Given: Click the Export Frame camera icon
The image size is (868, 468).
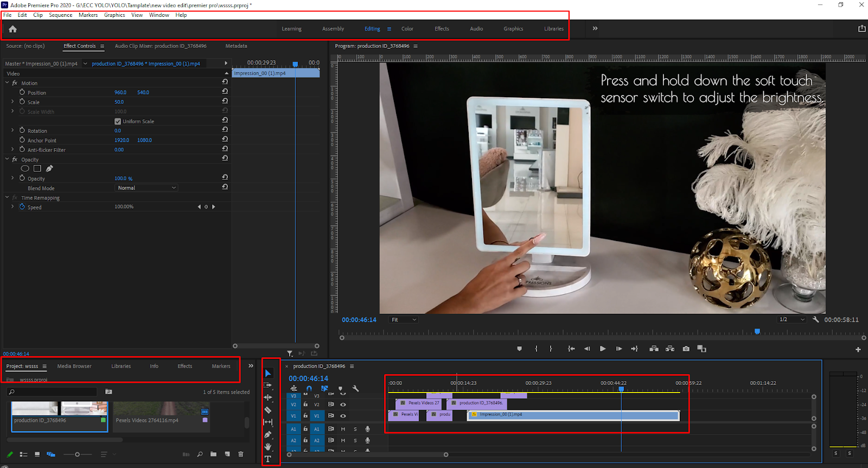Looking at the screenshot, I should pyautogui.click(x=686, y=349).
